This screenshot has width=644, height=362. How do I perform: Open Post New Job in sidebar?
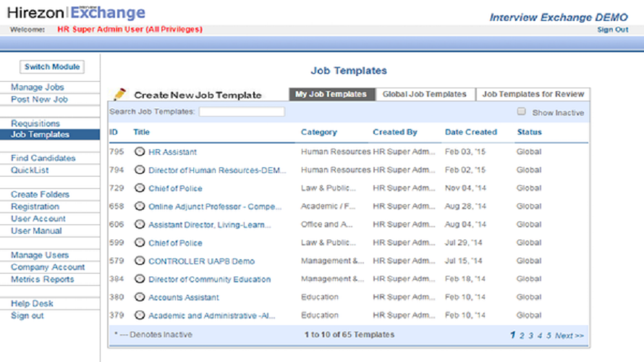39,99
